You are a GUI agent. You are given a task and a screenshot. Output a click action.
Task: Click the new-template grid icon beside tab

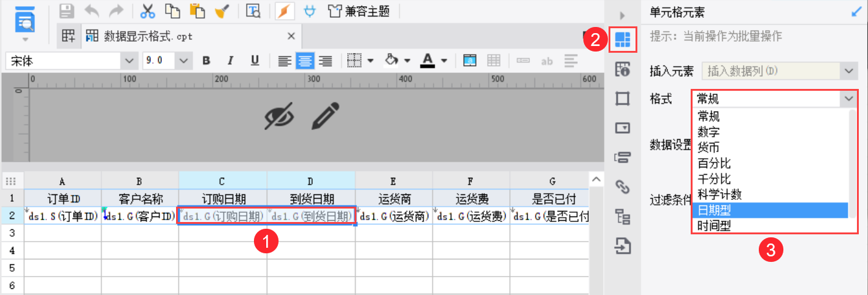click(x=67, y=36)
